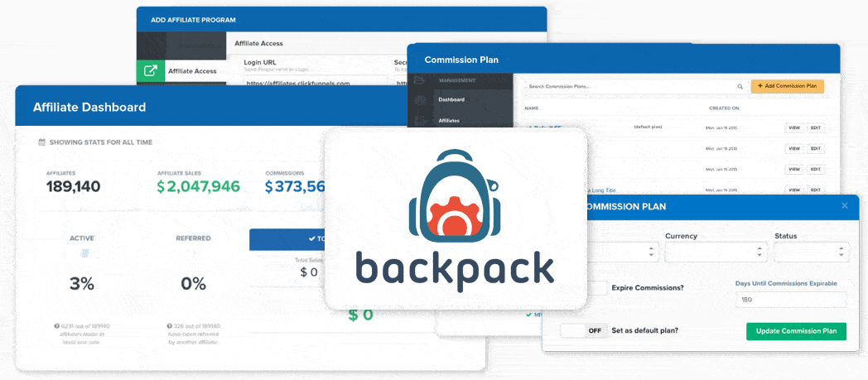Open the Status dropdown
Screen dimensions: 868x380
pyautogui.click(x=811, y=253)
